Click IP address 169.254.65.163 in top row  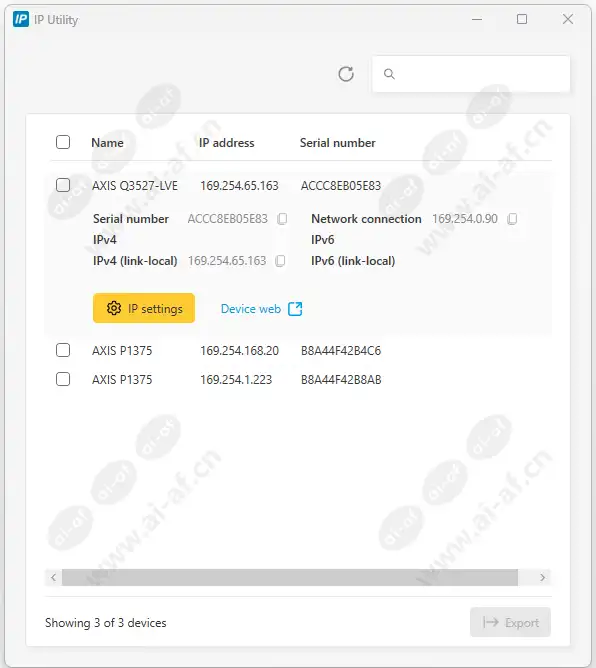coord(239,186)
